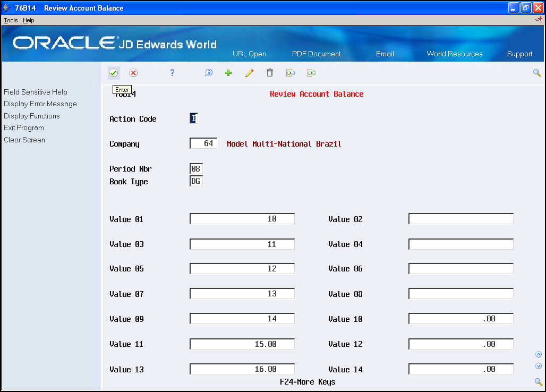Click the Book Type field

click(196, 181)
